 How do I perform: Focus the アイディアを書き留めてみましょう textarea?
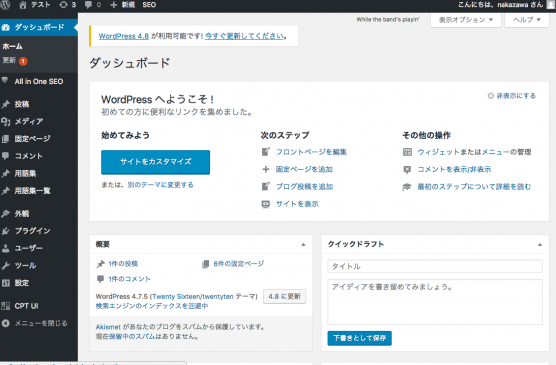tap(435, 302)
